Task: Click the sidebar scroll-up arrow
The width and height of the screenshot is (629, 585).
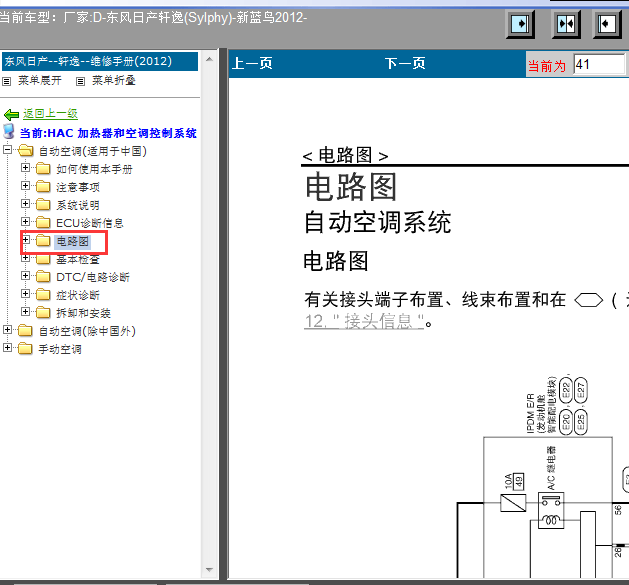Action: click(209, 59)
